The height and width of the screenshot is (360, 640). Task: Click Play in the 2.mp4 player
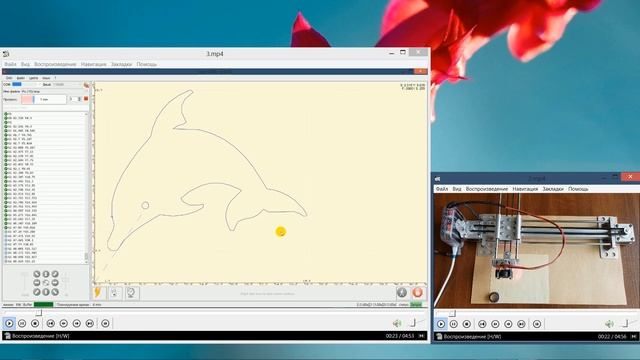tap(441, 324)
